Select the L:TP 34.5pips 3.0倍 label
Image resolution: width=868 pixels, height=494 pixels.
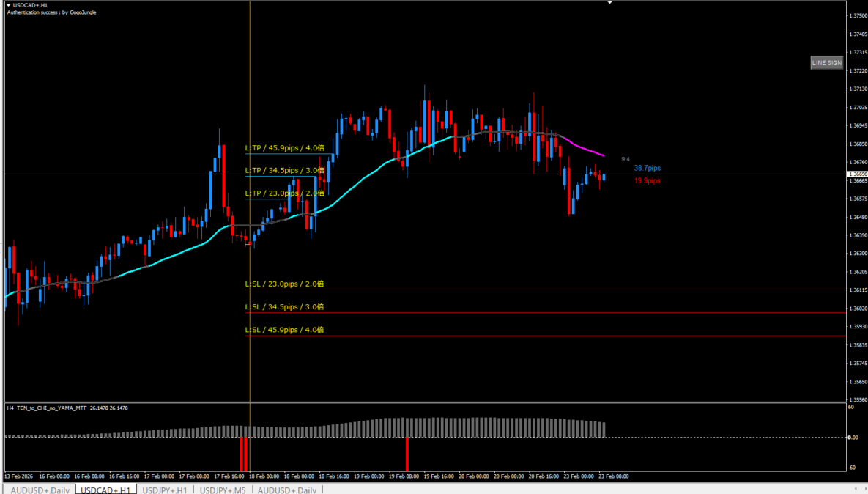[284, 171]
